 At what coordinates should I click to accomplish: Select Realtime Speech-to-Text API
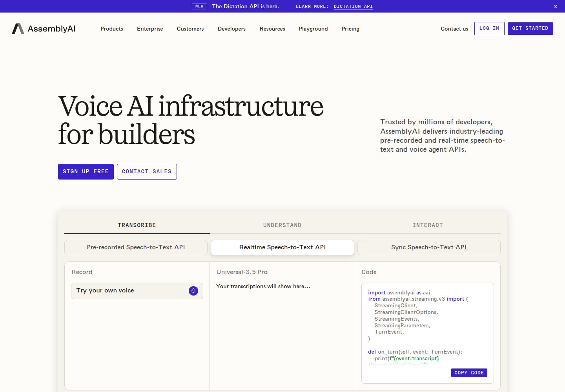pyautogui.click(x=282, y=247)
